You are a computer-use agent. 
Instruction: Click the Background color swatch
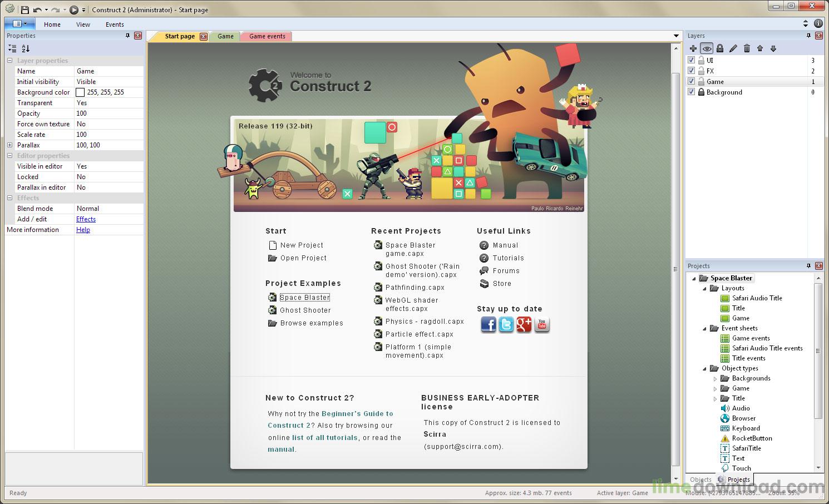tap(80, 92)
